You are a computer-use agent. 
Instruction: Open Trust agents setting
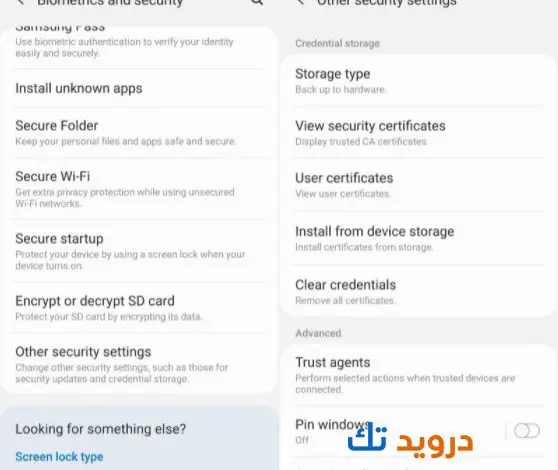418,375
